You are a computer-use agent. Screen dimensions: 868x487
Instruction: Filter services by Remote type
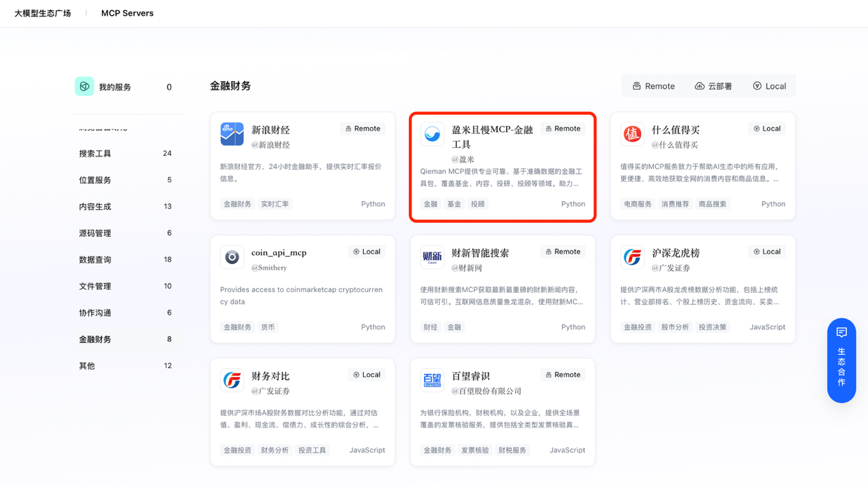coord(653,86)
